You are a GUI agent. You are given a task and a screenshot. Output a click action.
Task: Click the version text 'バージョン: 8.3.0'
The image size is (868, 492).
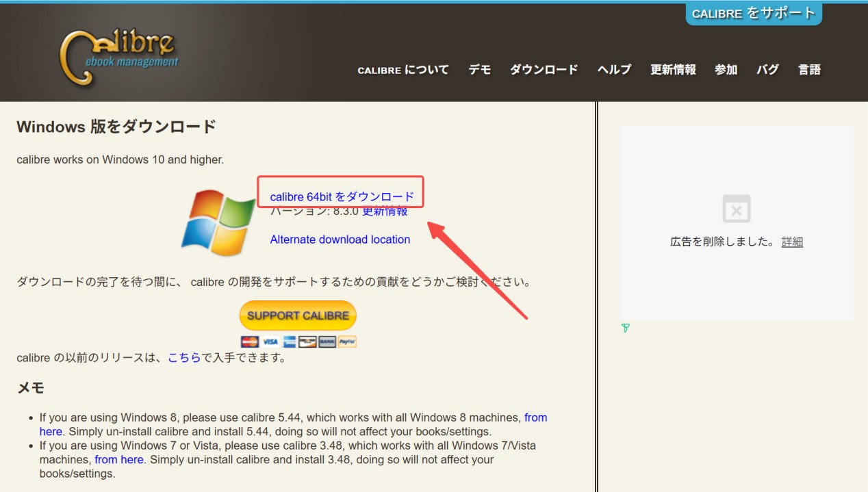[314, 211]
